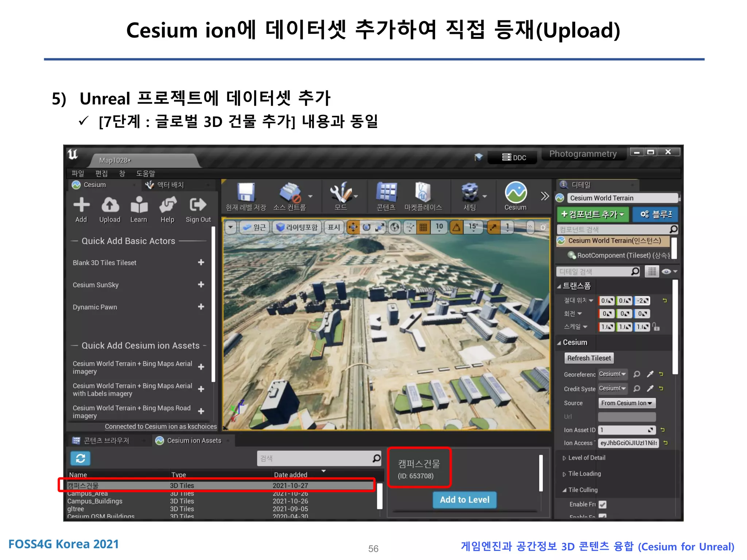Save current level with 현재 레벨 저장
The image size is (747, 560).
246,192
